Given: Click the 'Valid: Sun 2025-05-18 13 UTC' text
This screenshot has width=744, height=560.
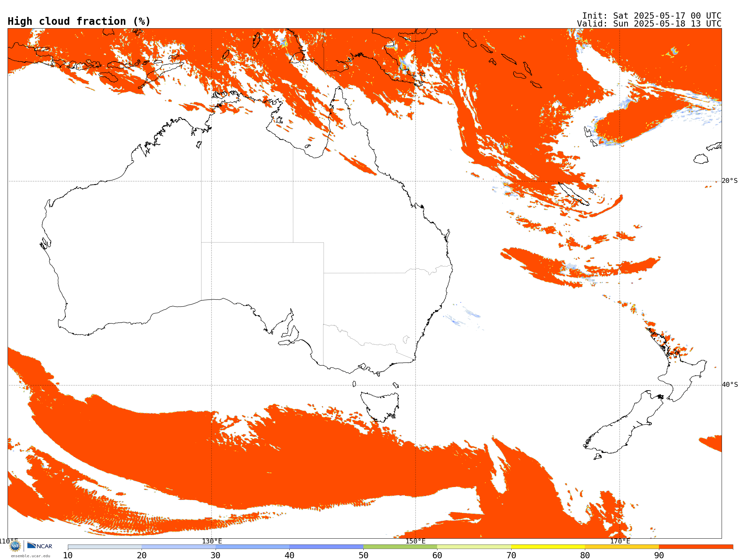Looking at the screenshot, I should pos(649,24).
